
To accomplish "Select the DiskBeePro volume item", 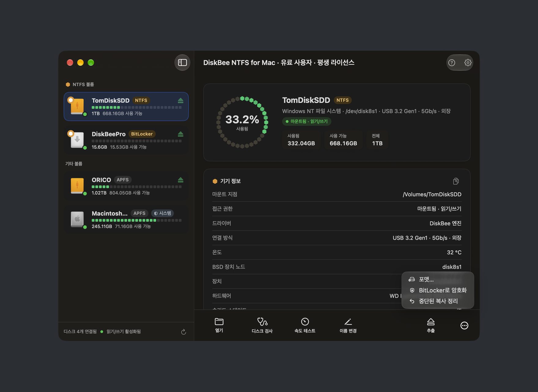I will tap(126, 140).
